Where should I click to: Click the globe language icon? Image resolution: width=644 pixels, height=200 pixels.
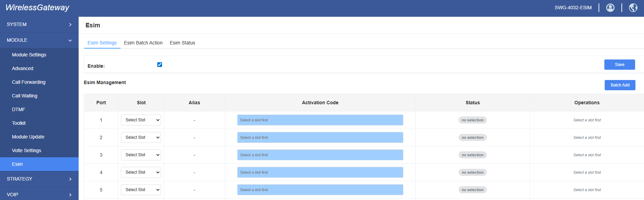point(633,8)
